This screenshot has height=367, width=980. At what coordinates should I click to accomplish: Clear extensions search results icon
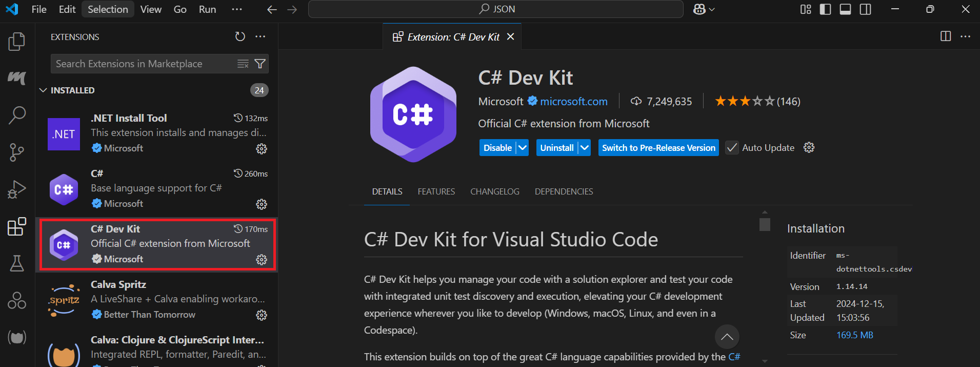pos(243,64)
